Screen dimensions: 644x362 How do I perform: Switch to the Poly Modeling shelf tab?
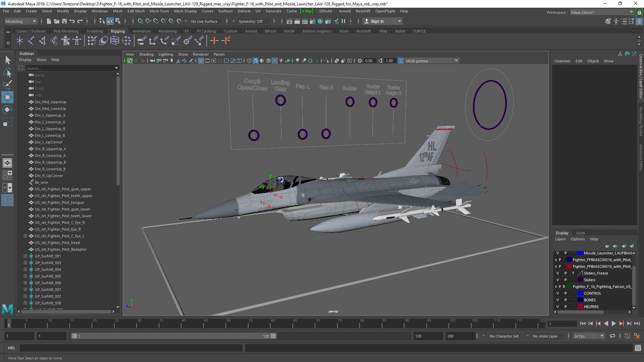66,31
